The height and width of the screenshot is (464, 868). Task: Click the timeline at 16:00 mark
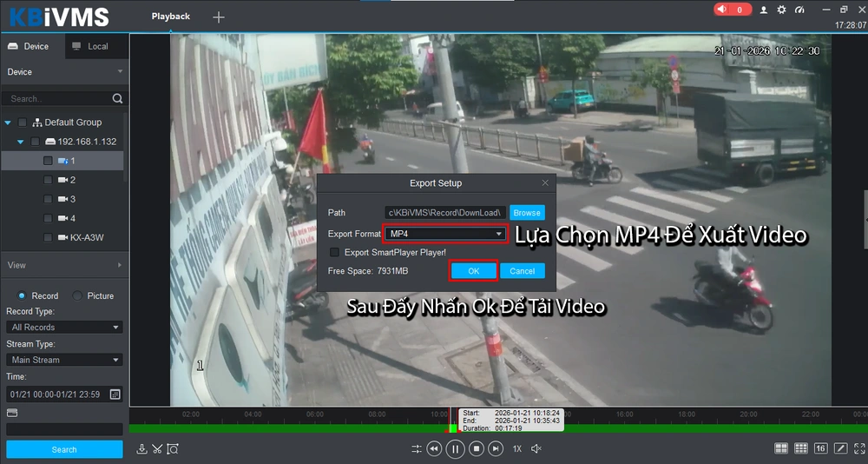624,414
